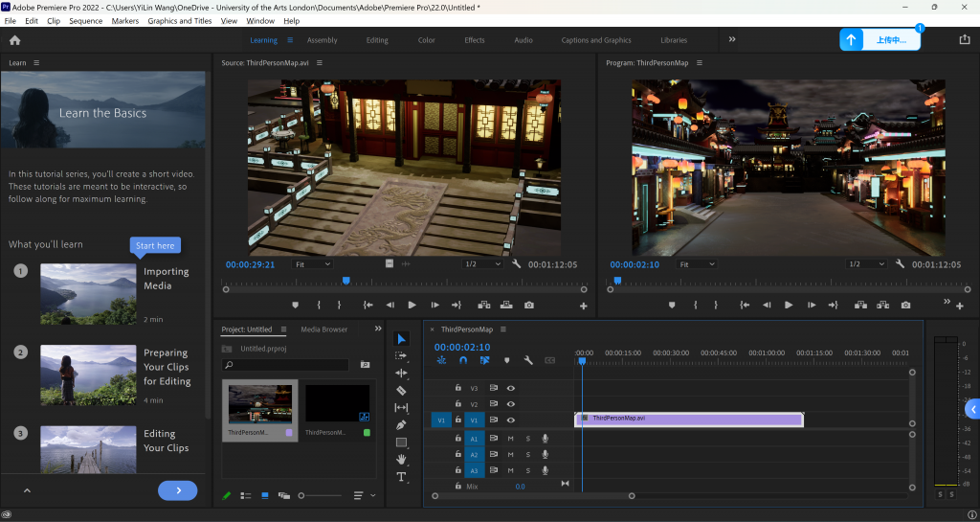Click the purple label swatch on ThirdPersonMap clip
This screenshot has width=980, height=522.
289,433
